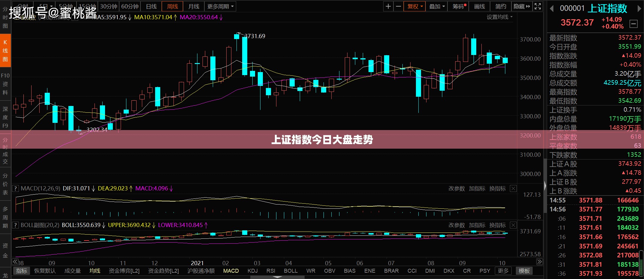Click 改参数 in MACD panel

456,189
